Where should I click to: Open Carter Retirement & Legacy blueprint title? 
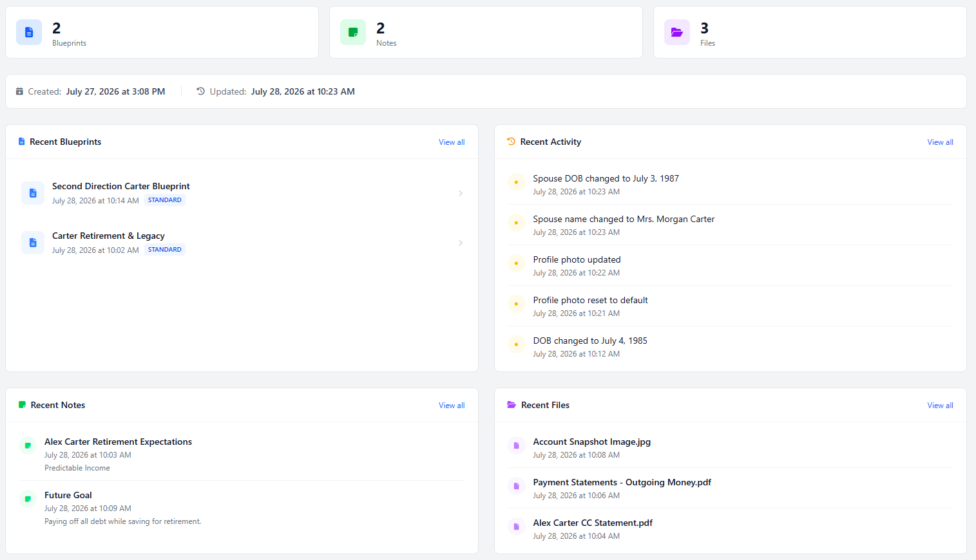[108, 236]
